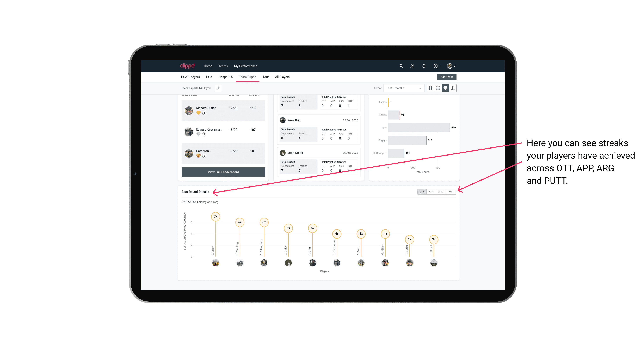Select the APP streak filter button
Screen dimensions: 644x346
430,191
